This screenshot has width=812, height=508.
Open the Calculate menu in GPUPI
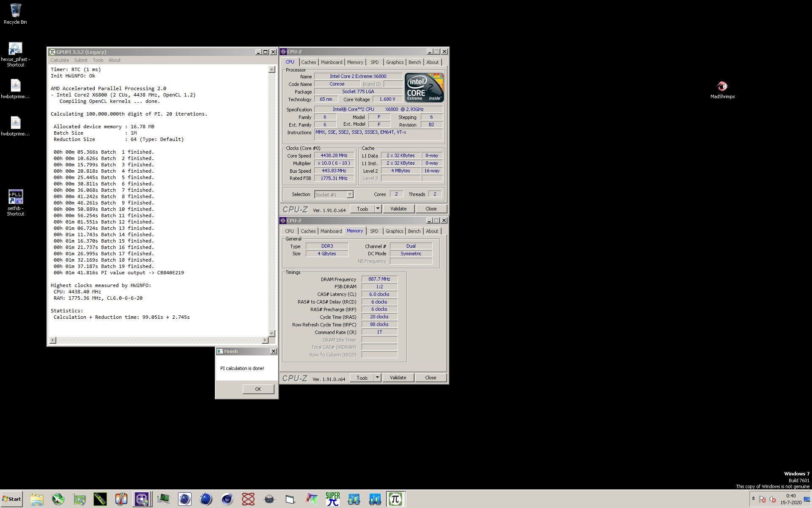click(60, 60)
